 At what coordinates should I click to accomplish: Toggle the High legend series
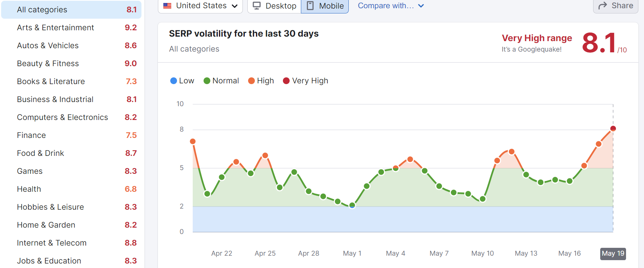261,81
